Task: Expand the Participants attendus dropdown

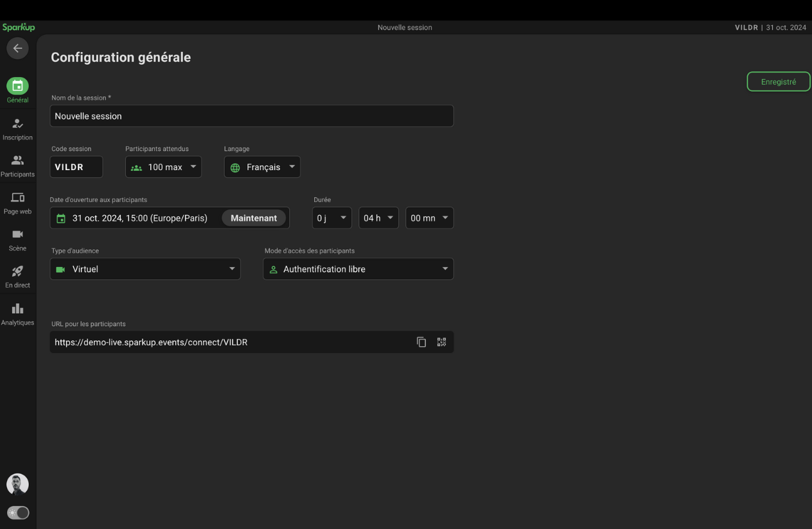Action: pyautogui.click(x=163, y=167)
